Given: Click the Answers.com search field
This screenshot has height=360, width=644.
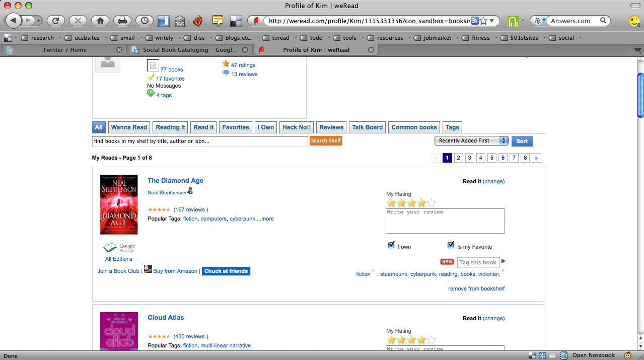Looking at the screenshot, I should tap(573, 21).
